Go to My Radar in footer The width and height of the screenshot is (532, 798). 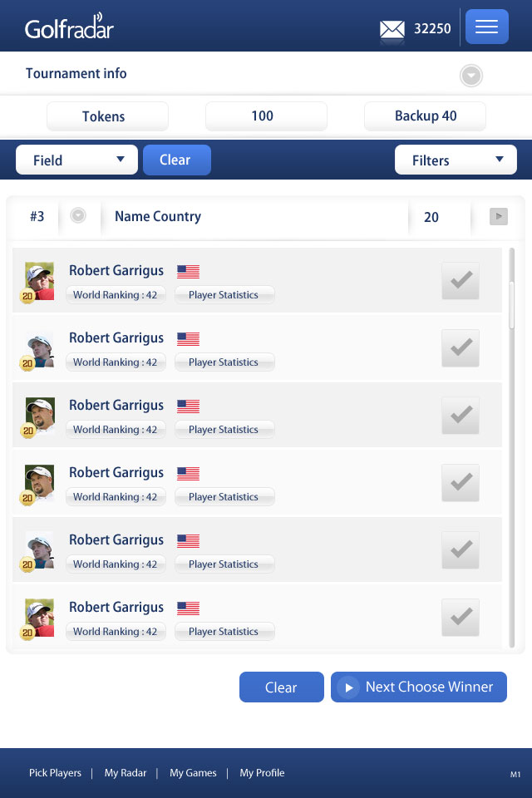[x=126, y=773]
